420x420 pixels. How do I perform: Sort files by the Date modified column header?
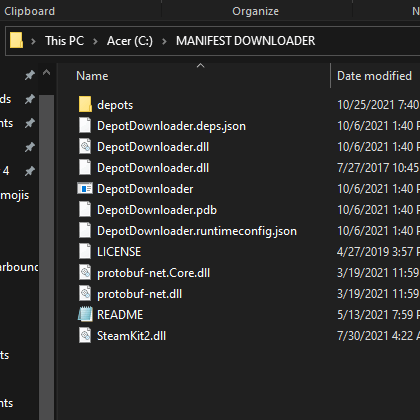374,76
